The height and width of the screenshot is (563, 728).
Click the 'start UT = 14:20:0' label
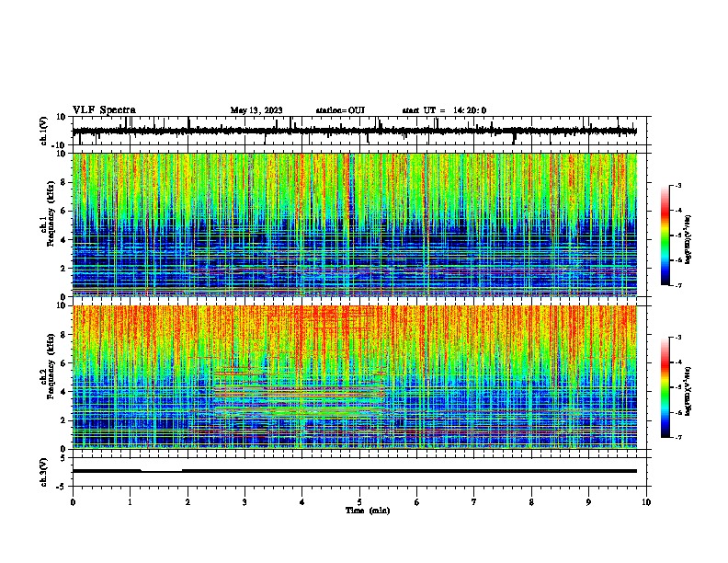click(444, 110)
